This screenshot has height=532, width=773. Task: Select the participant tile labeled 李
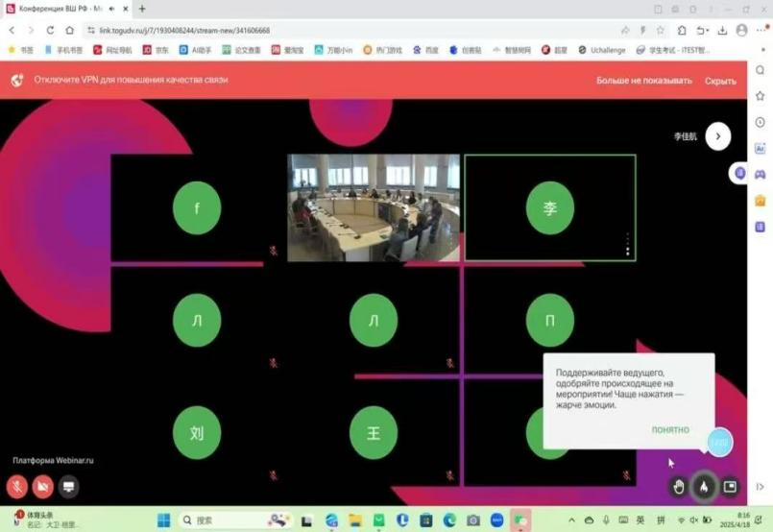[550, 207]
